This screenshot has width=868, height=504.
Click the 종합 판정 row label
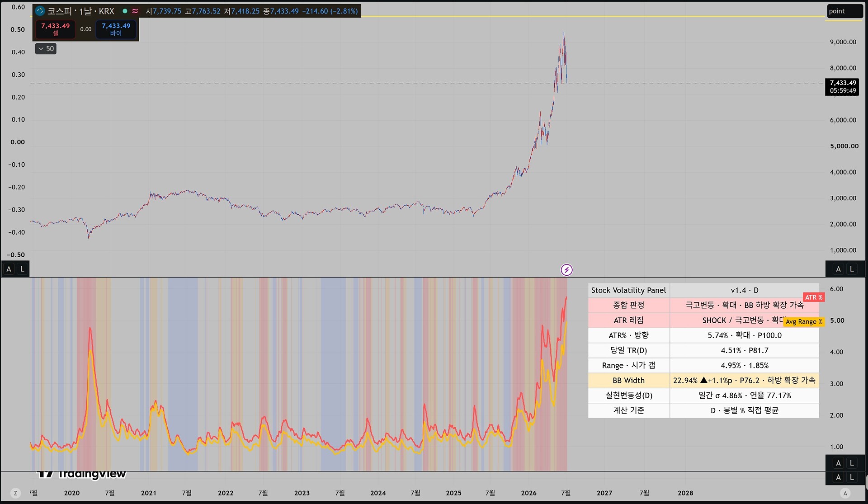tap(628, 305)
